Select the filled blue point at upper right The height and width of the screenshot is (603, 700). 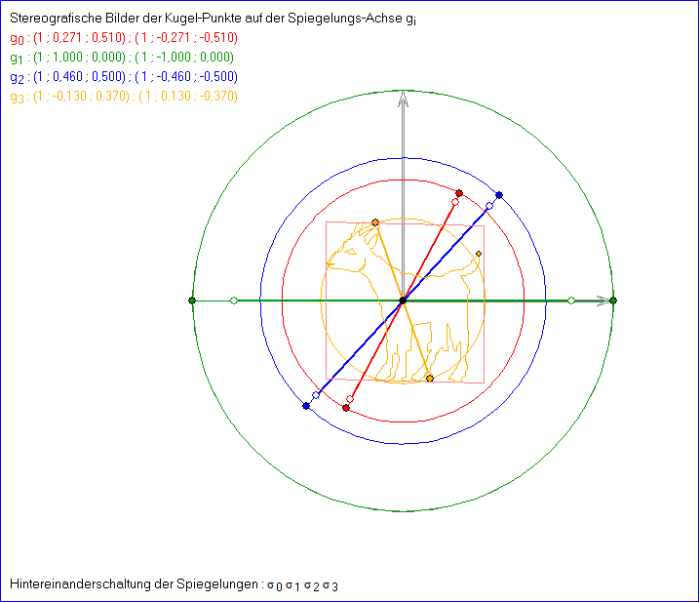(499, 195)
